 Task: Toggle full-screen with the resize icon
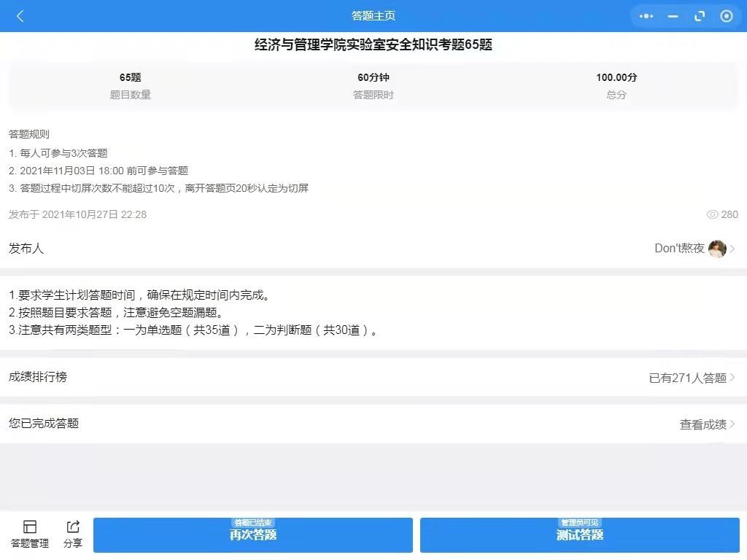(x=700, y=16)
